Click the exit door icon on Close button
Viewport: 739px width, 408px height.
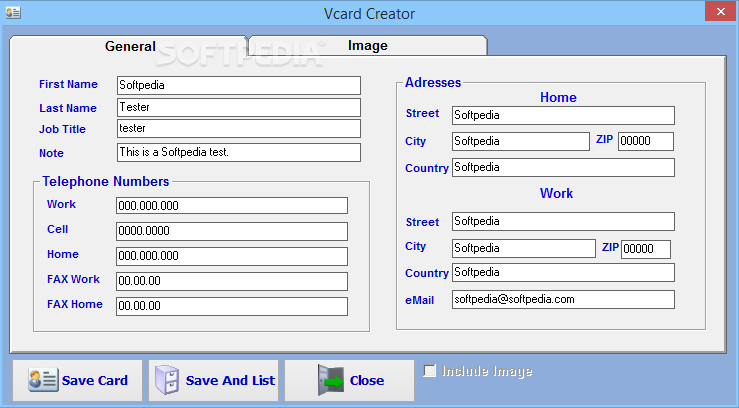tap(331, 380)
